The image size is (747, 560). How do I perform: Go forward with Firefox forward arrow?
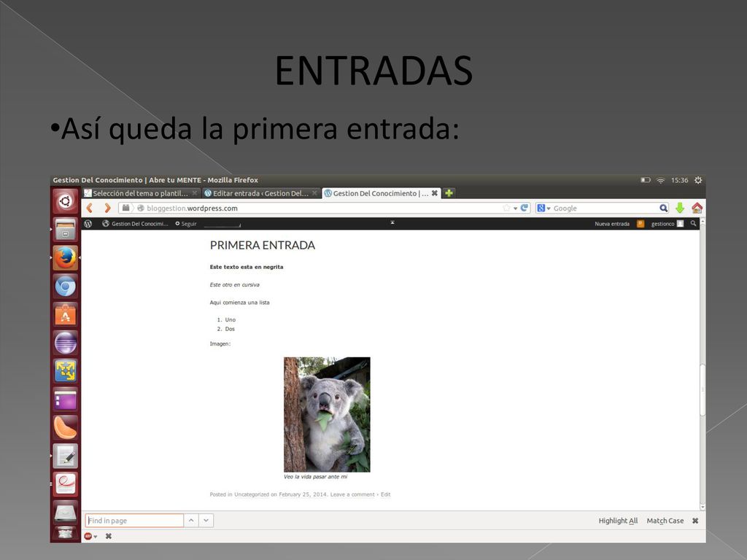pos(107,208)
